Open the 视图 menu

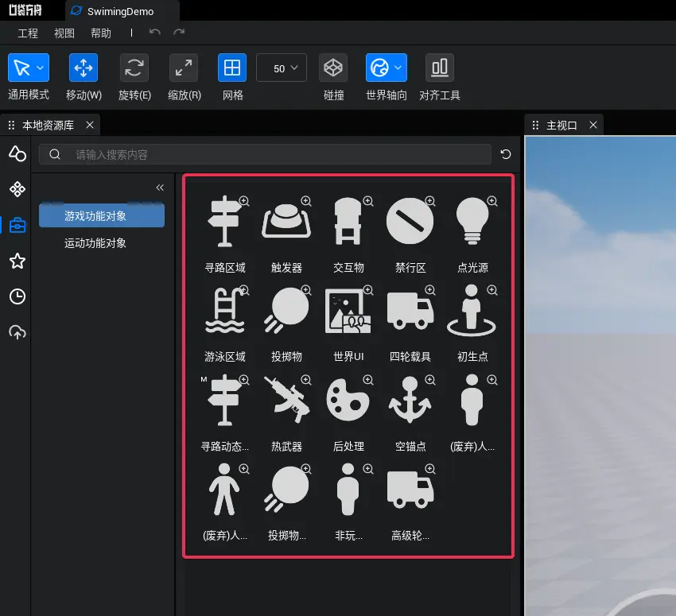64,33
